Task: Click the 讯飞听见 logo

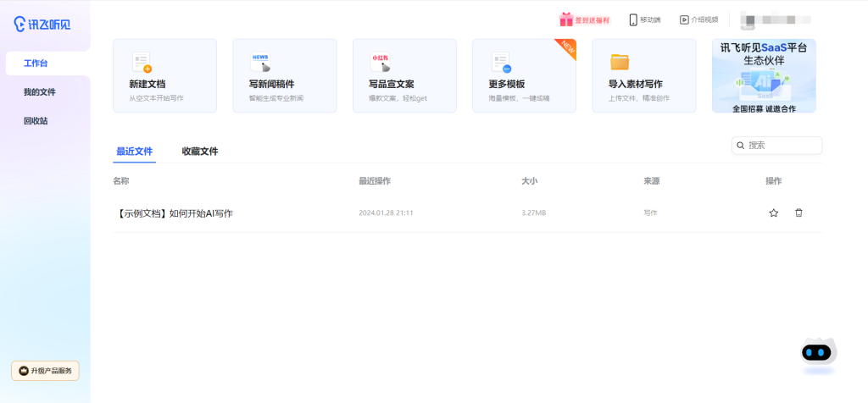Action: (x=42, y=24)
